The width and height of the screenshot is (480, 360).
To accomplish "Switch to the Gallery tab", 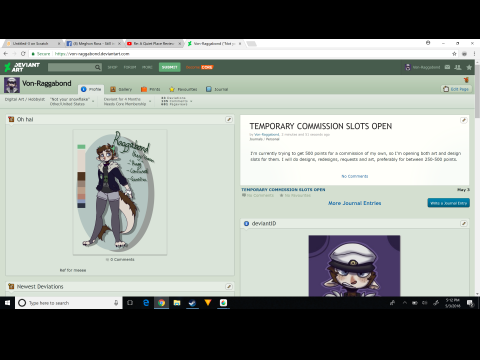I will pyautogui.click(x=121, y=89).
